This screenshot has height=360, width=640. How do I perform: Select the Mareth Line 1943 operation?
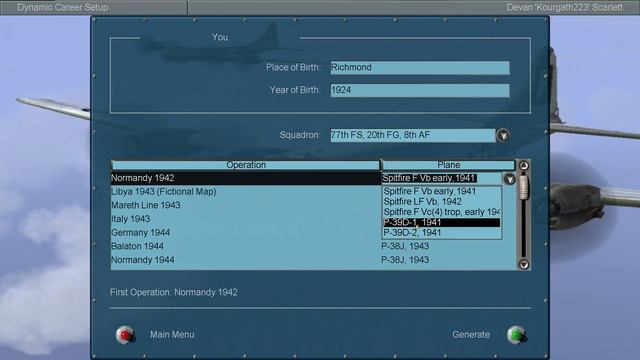tap(146, 205)
